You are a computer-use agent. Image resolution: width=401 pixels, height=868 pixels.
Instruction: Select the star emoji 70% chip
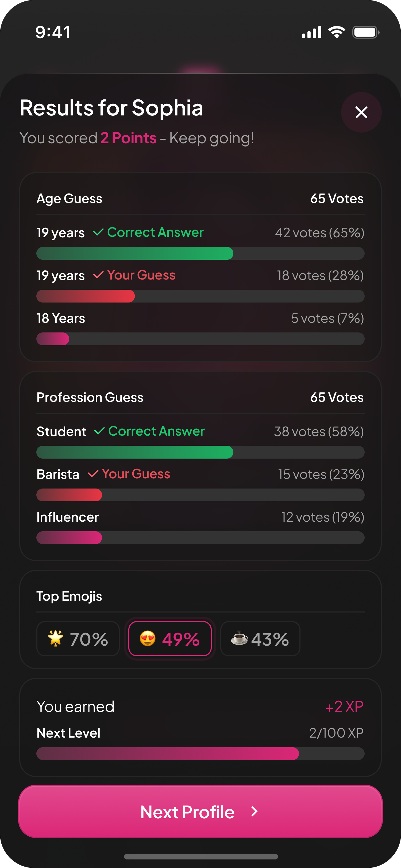pyautogui.click(x=78, y=638)
